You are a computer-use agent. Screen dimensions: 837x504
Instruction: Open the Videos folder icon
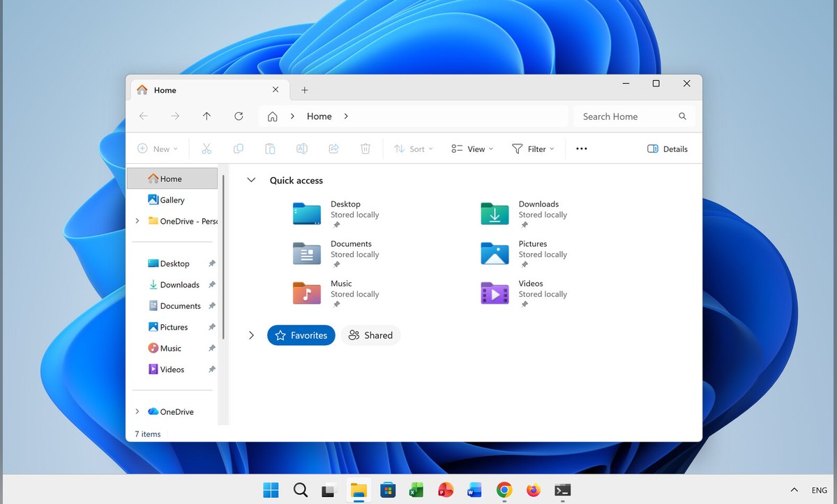click(x=495, y=293)
